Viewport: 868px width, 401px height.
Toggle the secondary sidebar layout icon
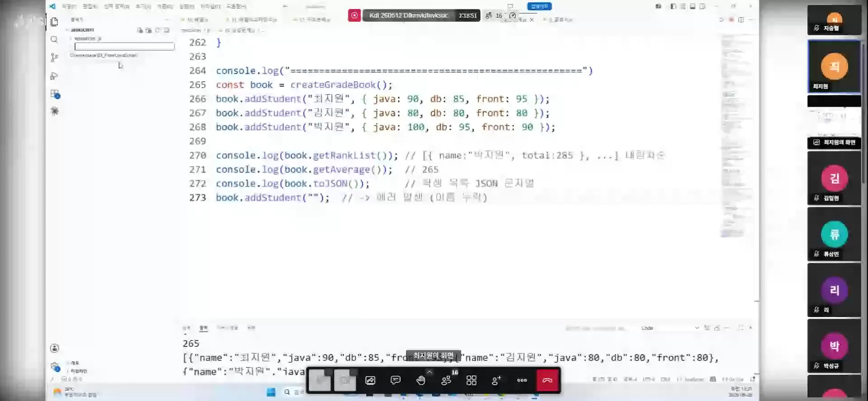702,6
